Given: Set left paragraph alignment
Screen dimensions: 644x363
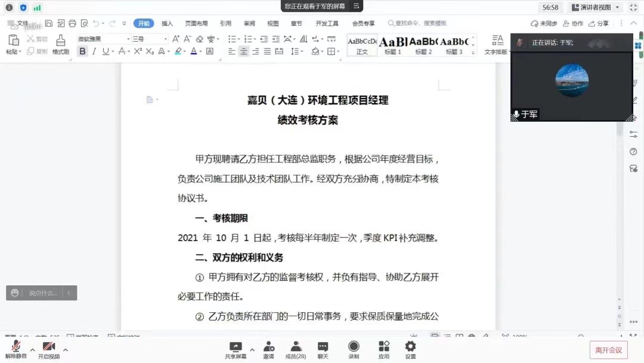Looking at the screenshot, I should point(231,51).
